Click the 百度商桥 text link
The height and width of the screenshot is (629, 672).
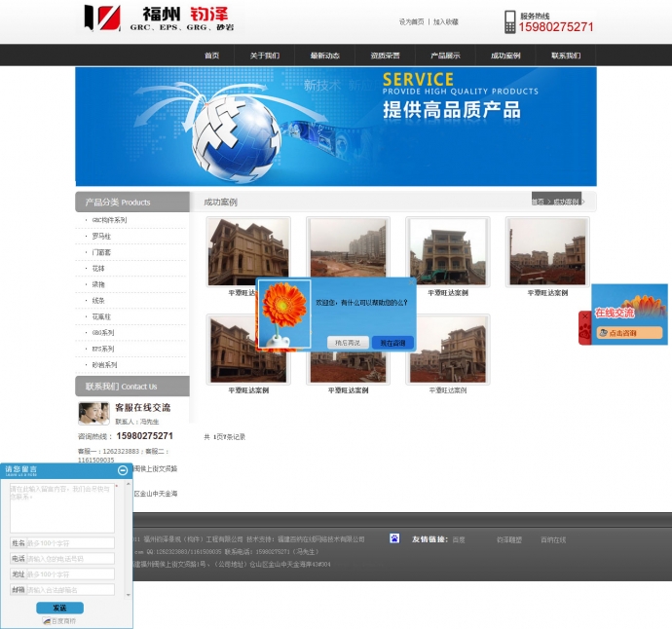pos(64,621)
